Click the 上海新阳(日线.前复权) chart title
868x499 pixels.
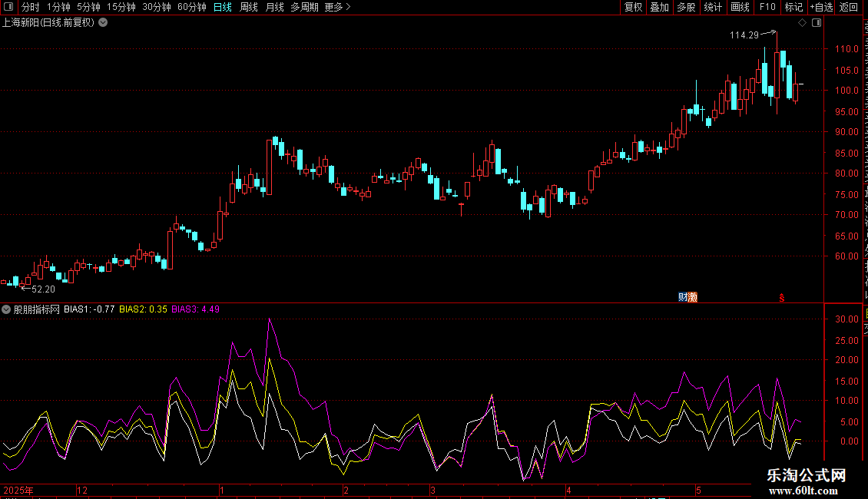(x=48, y=23)
